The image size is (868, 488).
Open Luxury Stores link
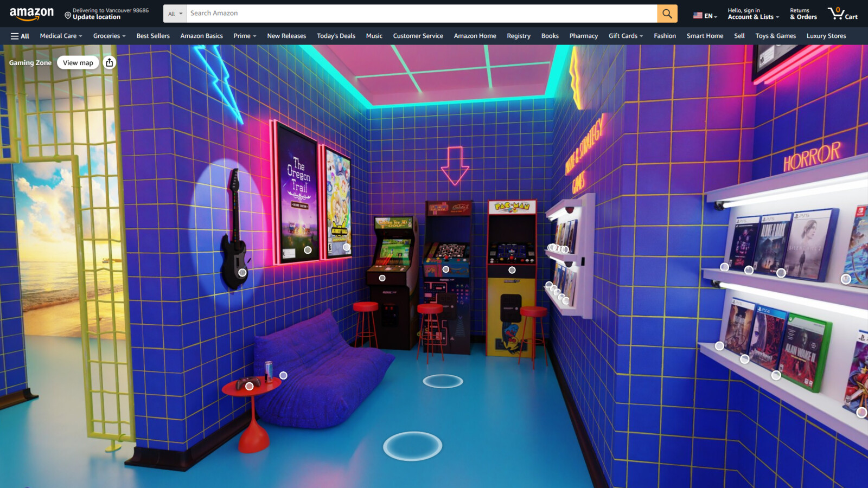826,36
